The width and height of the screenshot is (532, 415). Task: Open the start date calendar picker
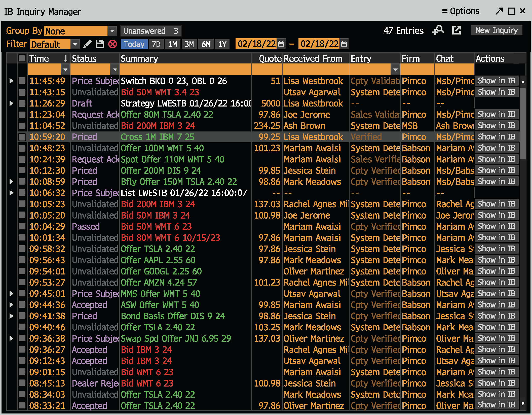pyautogui.click(x=281, y=44)
